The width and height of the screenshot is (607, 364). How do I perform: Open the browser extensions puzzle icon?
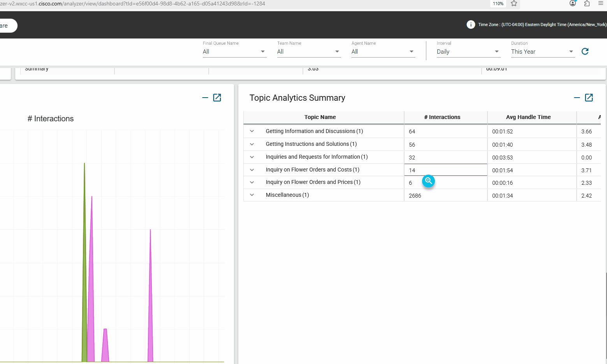click(587, 3)
